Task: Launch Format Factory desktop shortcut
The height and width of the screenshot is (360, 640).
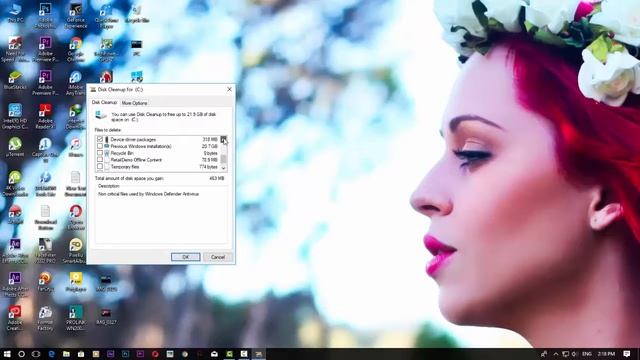Action: [45, 318]
